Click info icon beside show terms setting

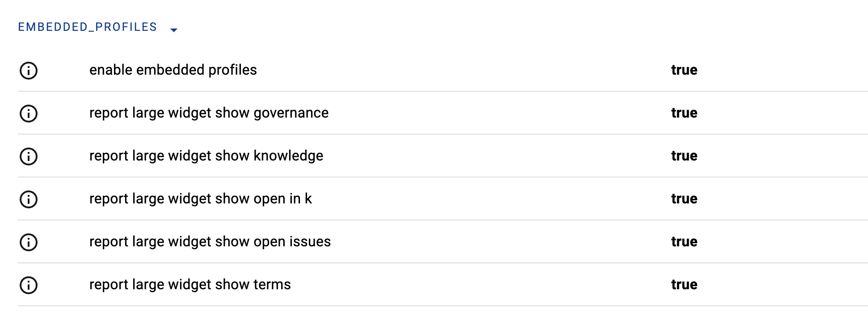point(29,285)
